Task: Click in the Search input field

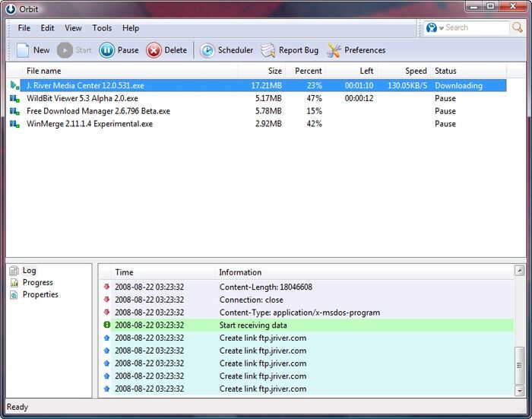Action: click(x=475, y=28)
